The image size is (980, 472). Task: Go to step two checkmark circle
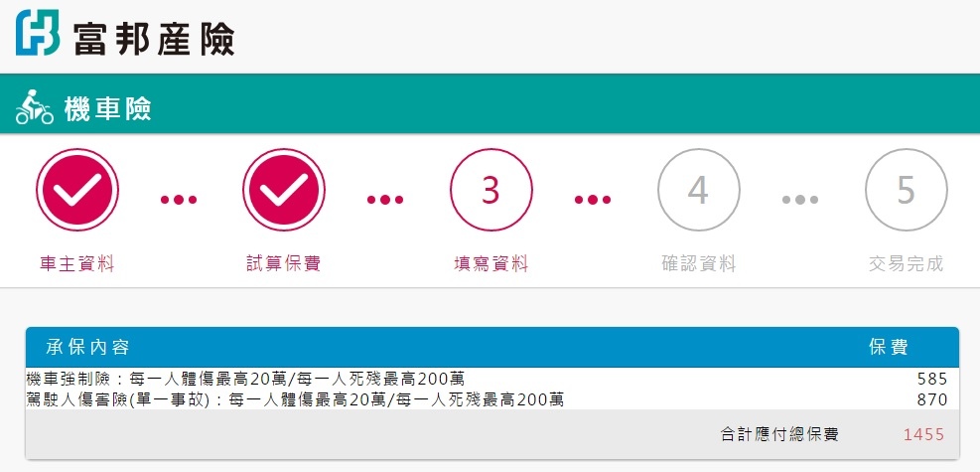click(284, 190)
